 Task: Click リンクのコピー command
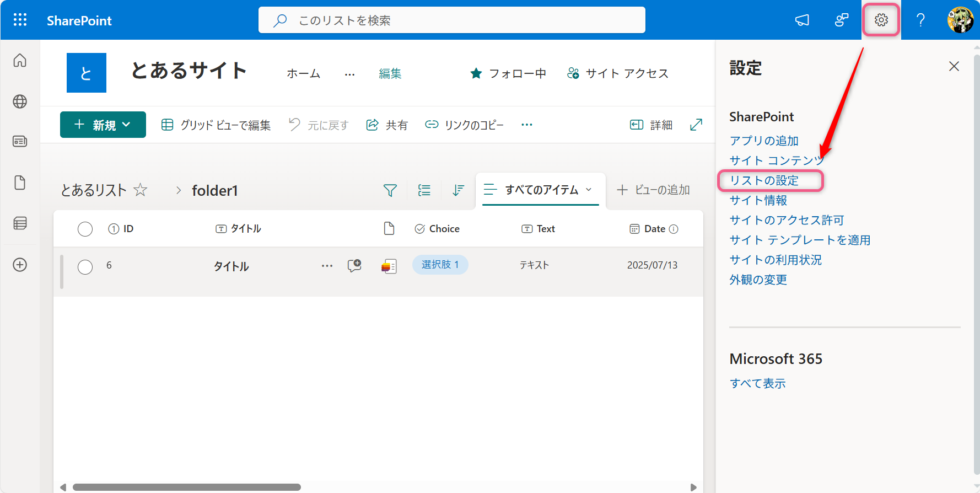pyautogui.click(x=465, y=125)
